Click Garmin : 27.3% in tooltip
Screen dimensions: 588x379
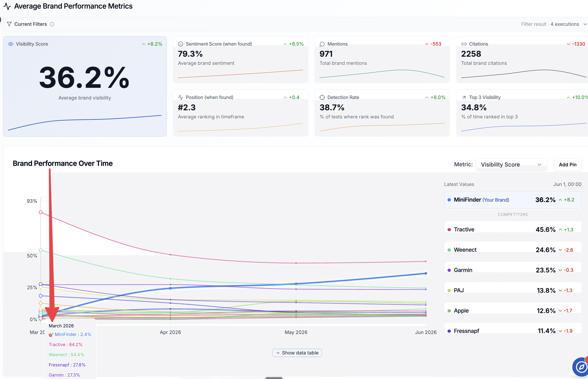click(x=64, y=375)
